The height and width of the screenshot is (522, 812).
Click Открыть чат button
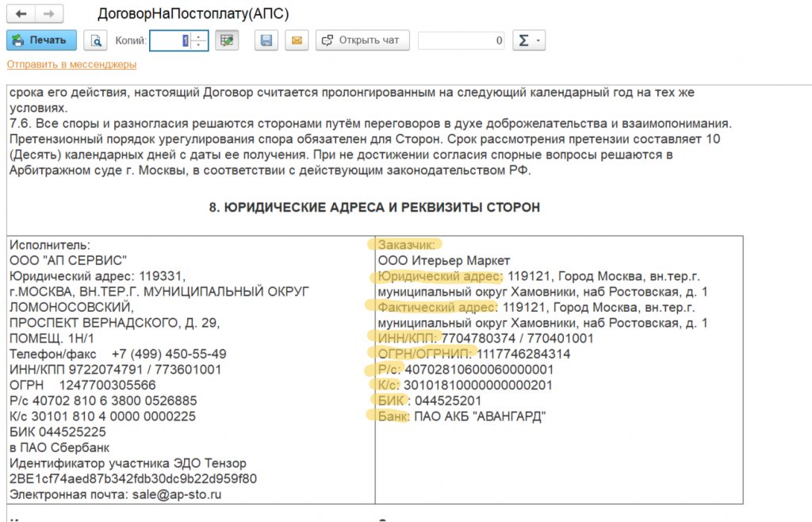(362, 40)
